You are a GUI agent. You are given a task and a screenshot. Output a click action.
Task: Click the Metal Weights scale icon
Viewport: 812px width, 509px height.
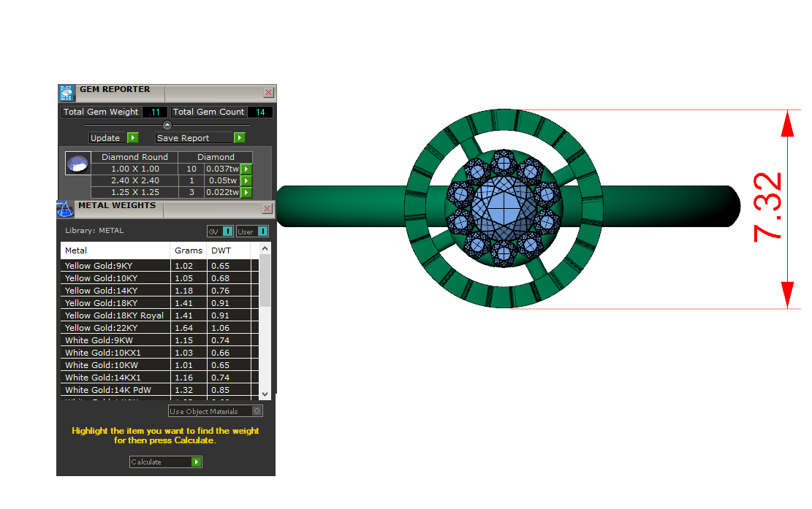click(x=65, y=209)
